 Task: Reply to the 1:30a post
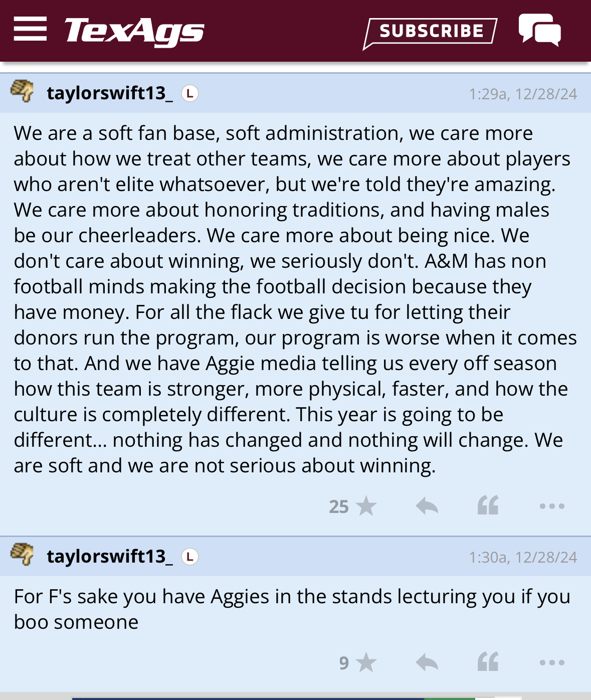(x=427, y=662)
